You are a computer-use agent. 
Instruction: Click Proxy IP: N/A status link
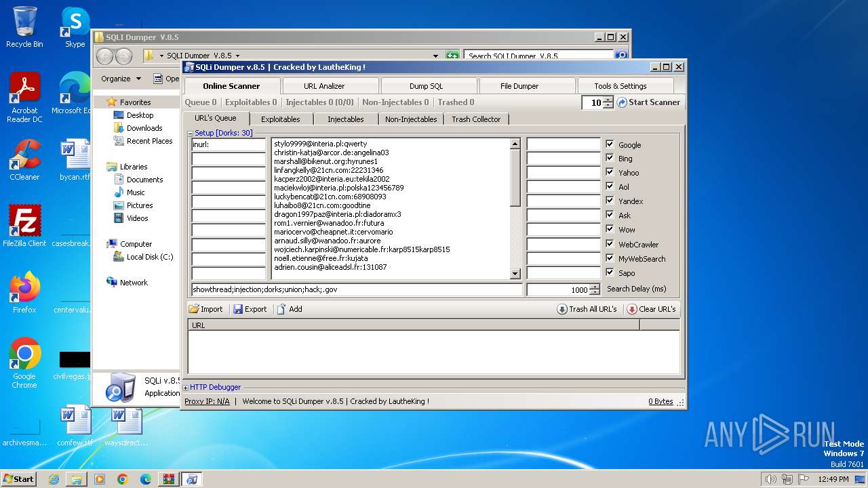207,401
